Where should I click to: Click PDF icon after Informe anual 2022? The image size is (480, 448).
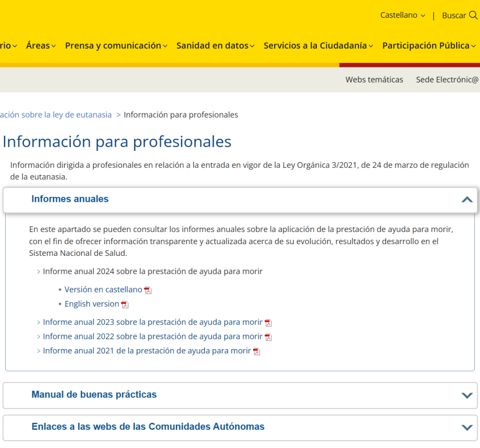coord(268,337)
